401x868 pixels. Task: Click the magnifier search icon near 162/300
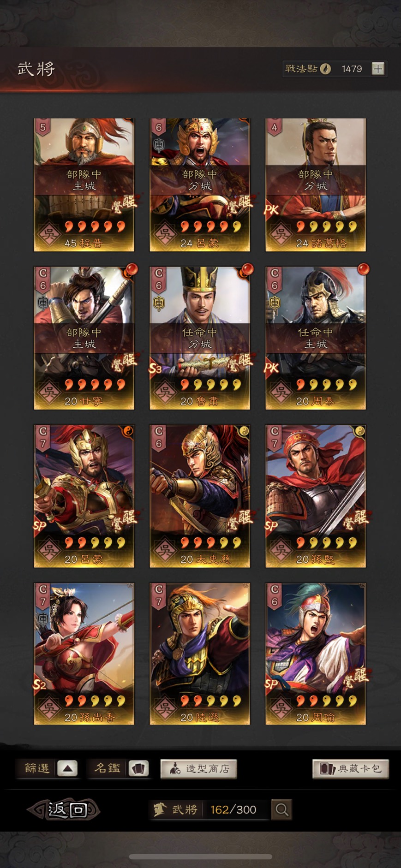click(281, 809)
